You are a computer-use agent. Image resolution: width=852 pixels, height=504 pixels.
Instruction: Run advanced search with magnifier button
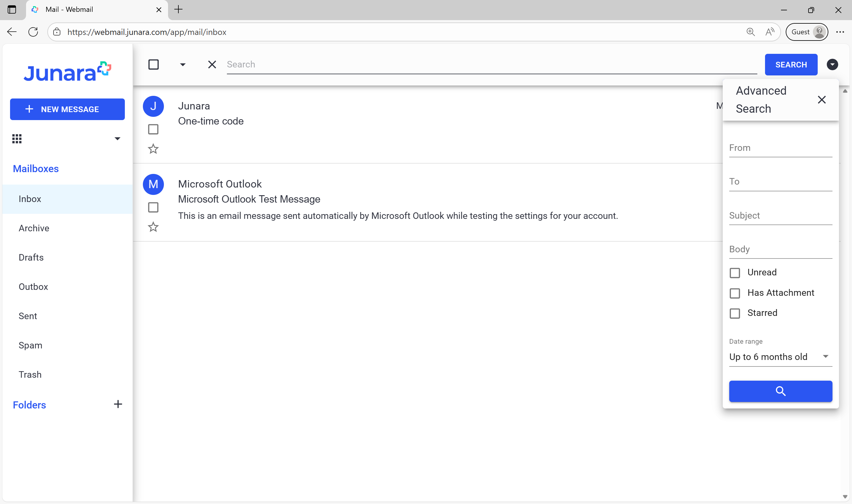tap(780, 391)
